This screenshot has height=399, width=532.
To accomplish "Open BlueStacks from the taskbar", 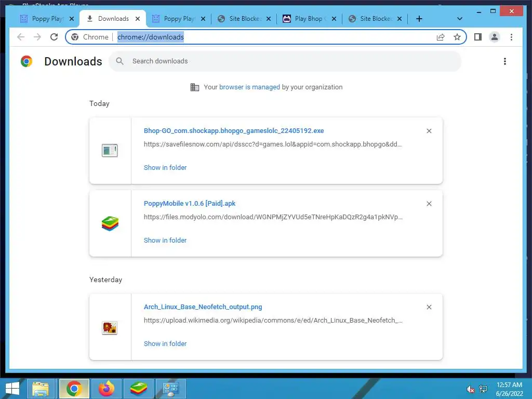I will click(x=139, y=389).
